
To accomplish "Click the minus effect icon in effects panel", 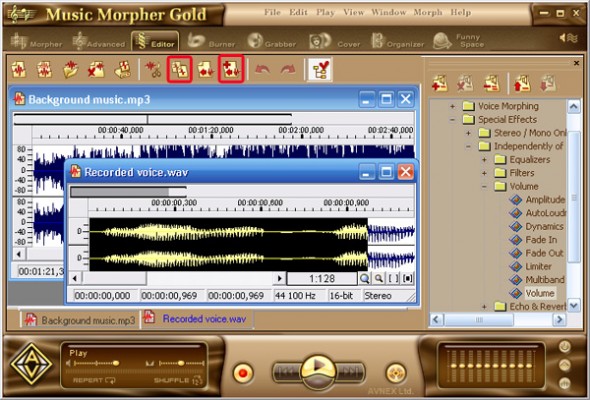I will click(491, 83).
